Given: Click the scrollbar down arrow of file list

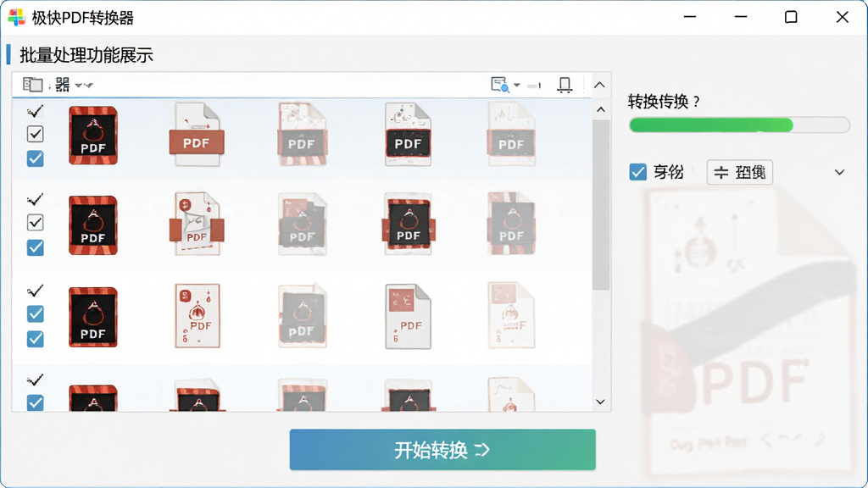Looking at the screenshot, I should 601,402.
